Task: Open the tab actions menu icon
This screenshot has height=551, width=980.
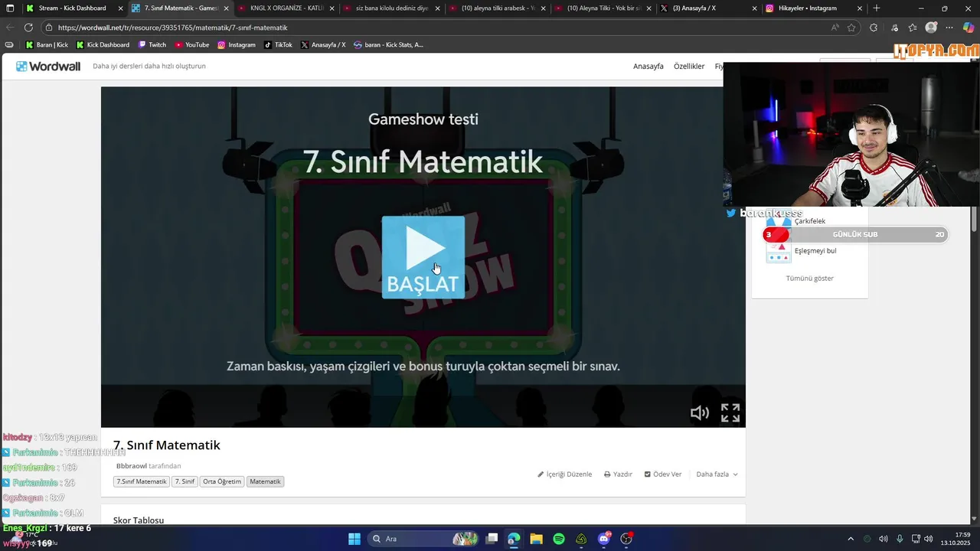Action: (9, 8)
